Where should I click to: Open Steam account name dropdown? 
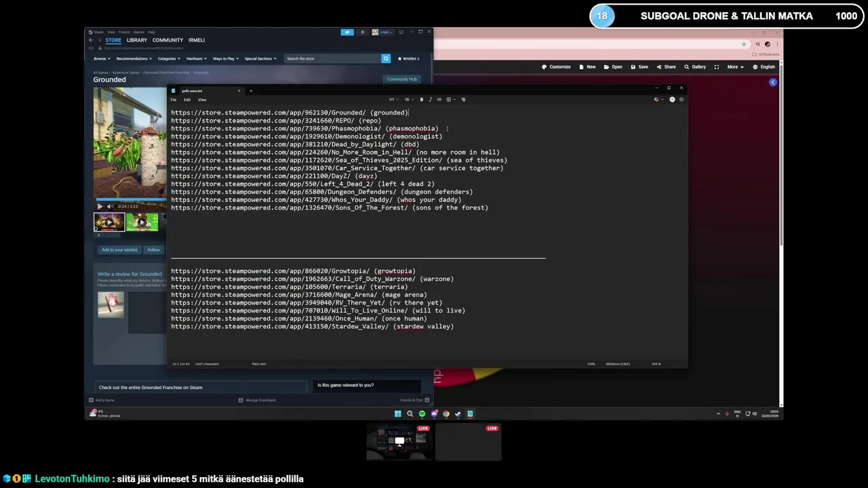point(383,32)
